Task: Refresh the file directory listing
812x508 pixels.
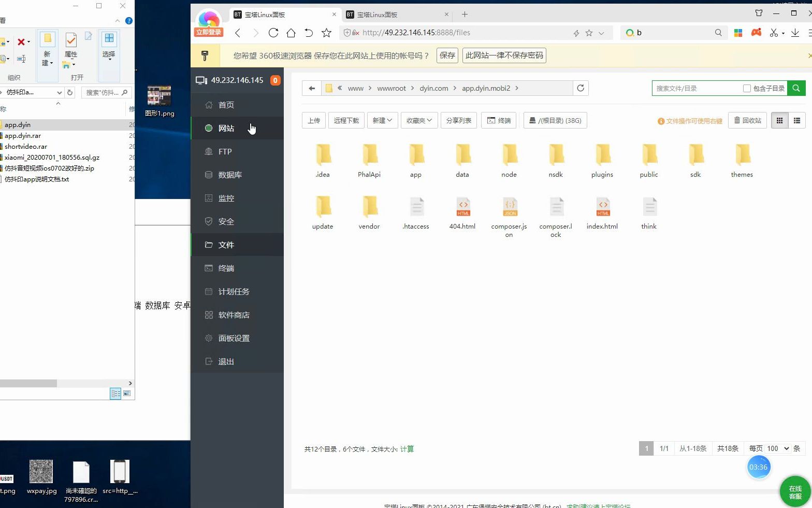Action: pos(581,88)
